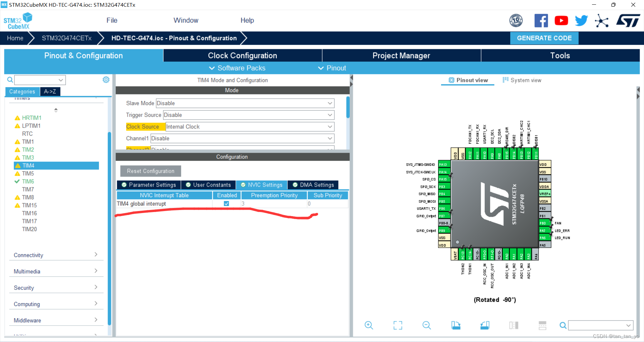Click the PA7 LED_ERR pin

point(545,230)
